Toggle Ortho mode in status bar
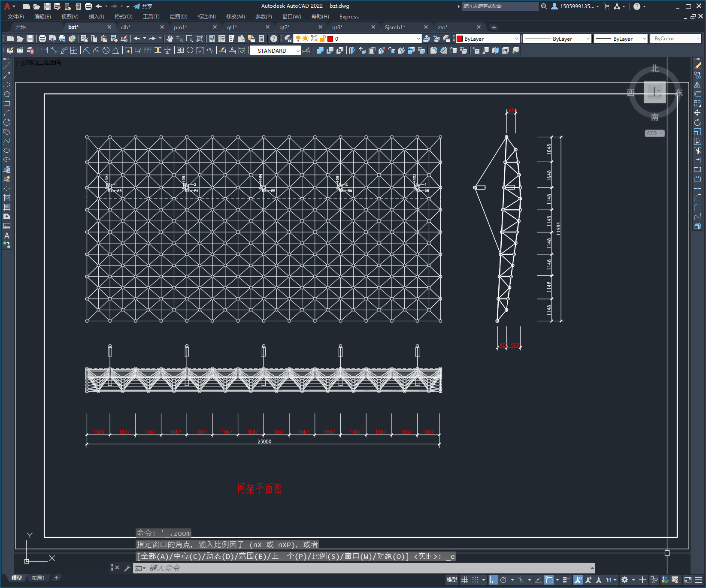 (494, 580)
